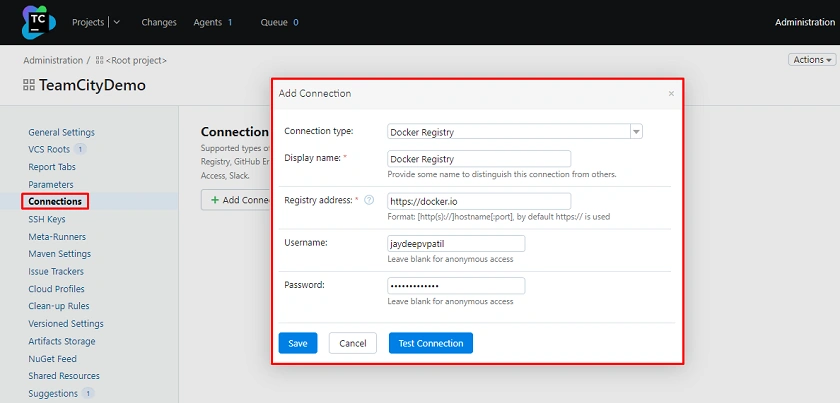Save the Docker Registry connection
Image resolution: width=840 pixels, height=403 pixels.
tap(298, 344)
